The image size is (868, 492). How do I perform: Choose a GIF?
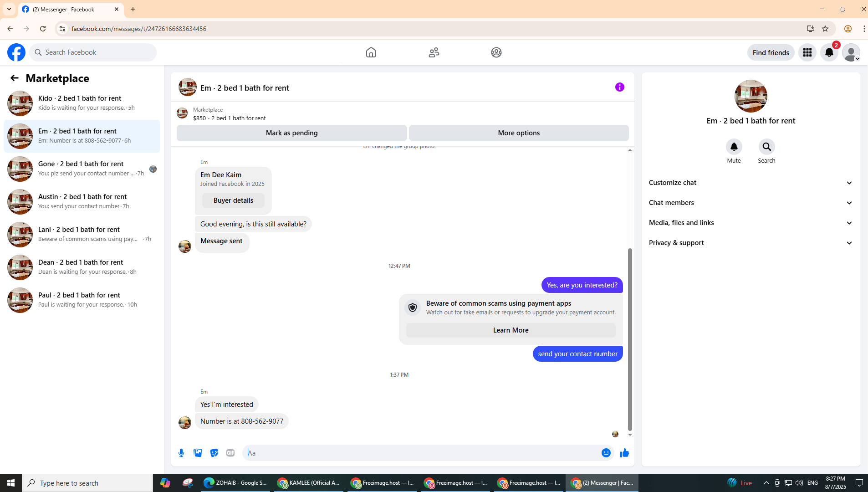230,453
